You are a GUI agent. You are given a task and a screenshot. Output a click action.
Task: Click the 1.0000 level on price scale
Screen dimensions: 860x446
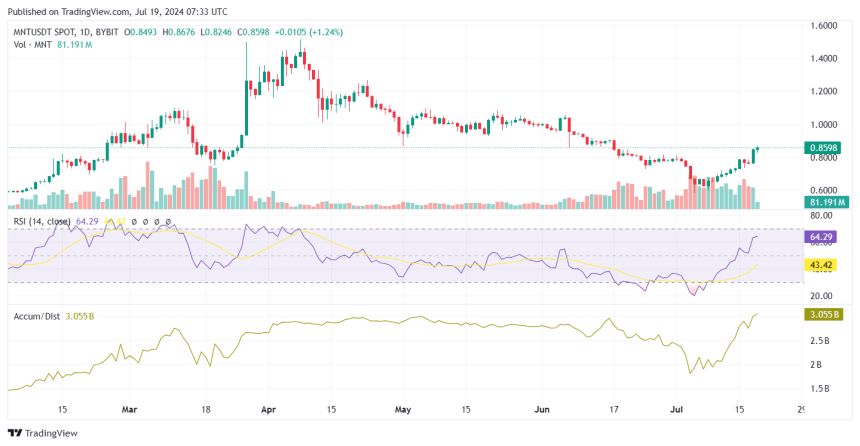tap(822, 125)
